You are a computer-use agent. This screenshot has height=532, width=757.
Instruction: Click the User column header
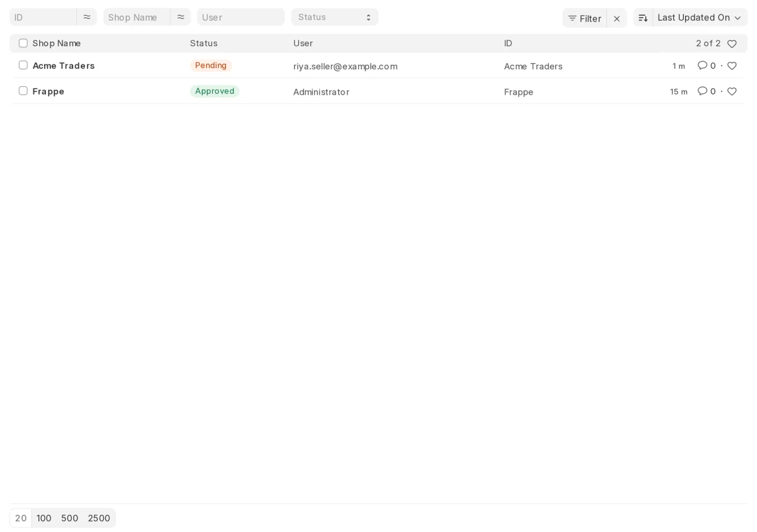click(303, 43)
